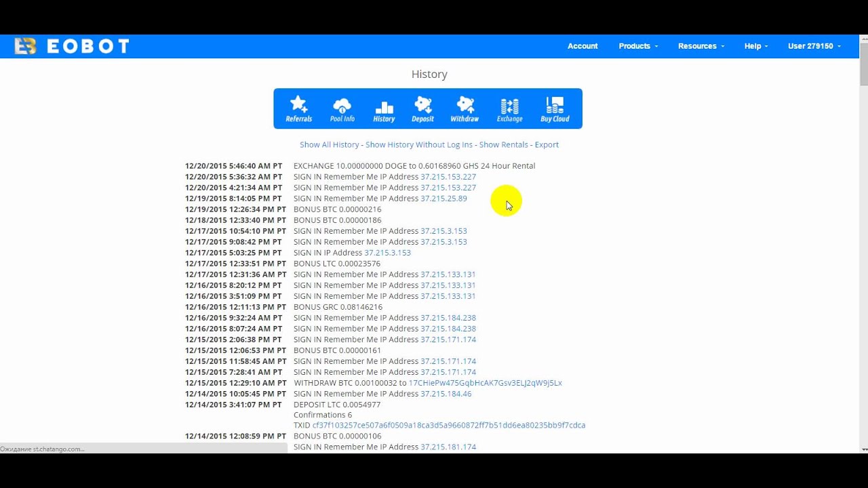Open the Deposit piggy bank icon

click(x=422, y=108)
